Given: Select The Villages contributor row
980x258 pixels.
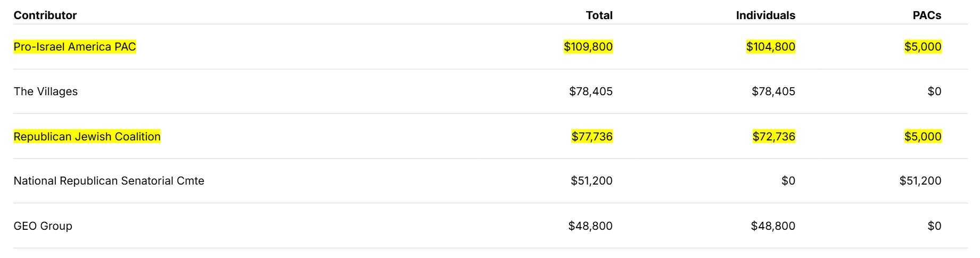Looking at the screenshot, I should coord(490,91).
